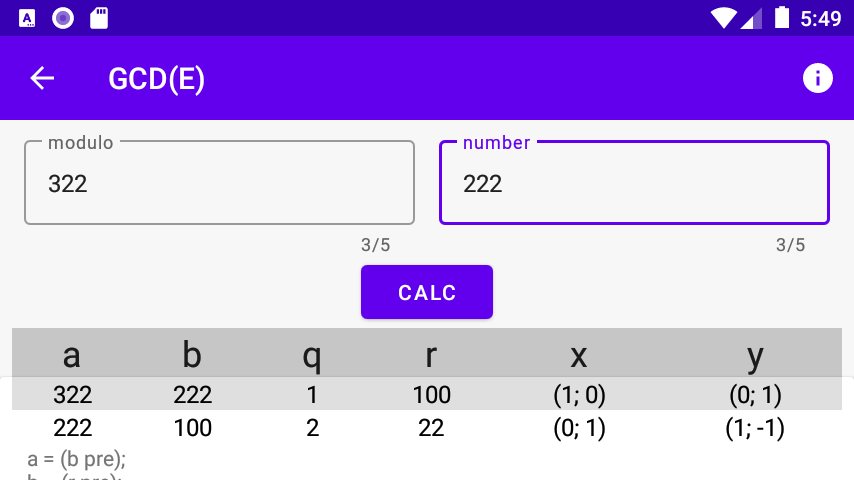The width and height of the screenshot is (854, 480).
Task: Tap the cellular signal icon
Action: click(x=752, y=19)
